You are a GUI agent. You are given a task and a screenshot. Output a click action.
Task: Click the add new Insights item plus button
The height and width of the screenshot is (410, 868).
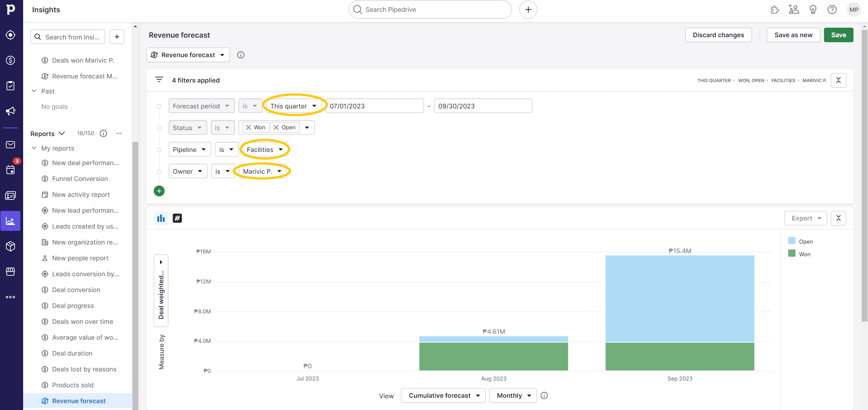[117, 37]
